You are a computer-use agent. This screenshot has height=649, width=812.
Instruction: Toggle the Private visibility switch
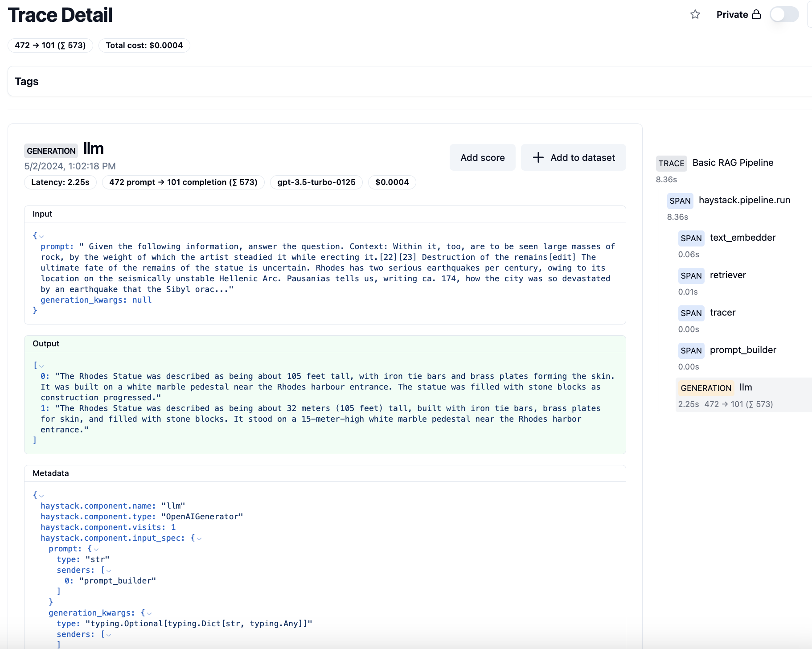coord(784,15)
